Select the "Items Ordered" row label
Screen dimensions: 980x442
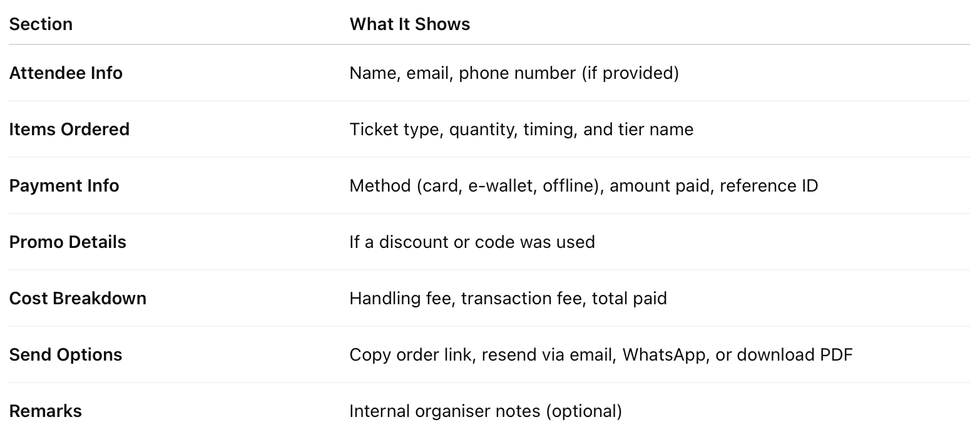(x=69, y=130)
